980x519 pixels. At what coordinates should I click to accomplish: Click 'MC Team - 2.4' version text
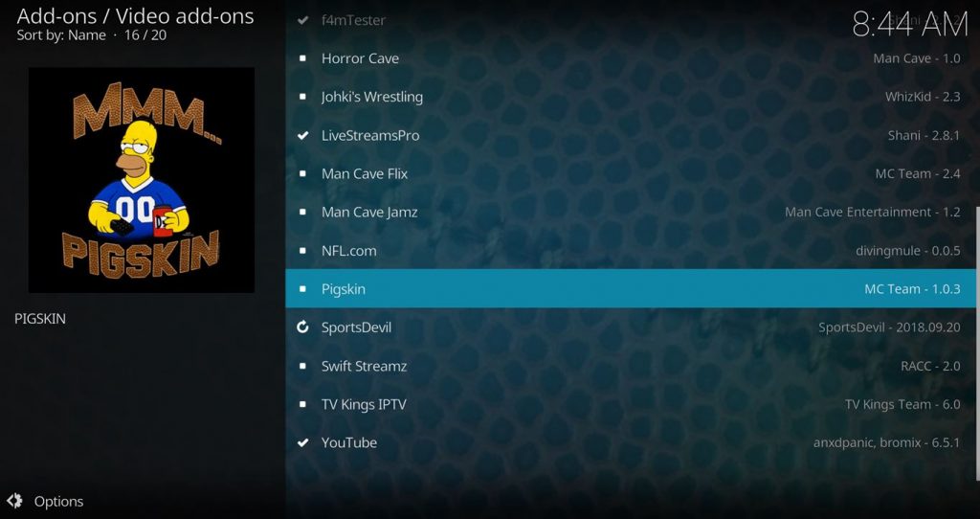[x=918, y=174]
